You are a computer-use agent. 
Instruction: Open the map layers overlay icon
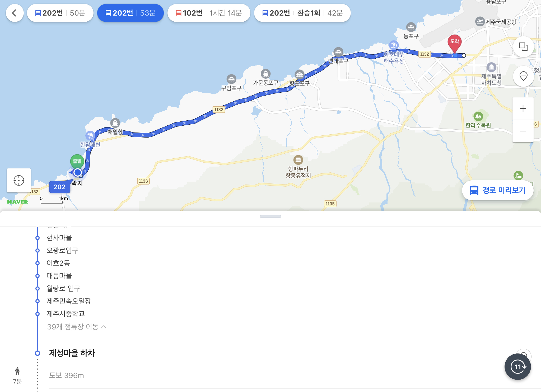click(523, 47)
